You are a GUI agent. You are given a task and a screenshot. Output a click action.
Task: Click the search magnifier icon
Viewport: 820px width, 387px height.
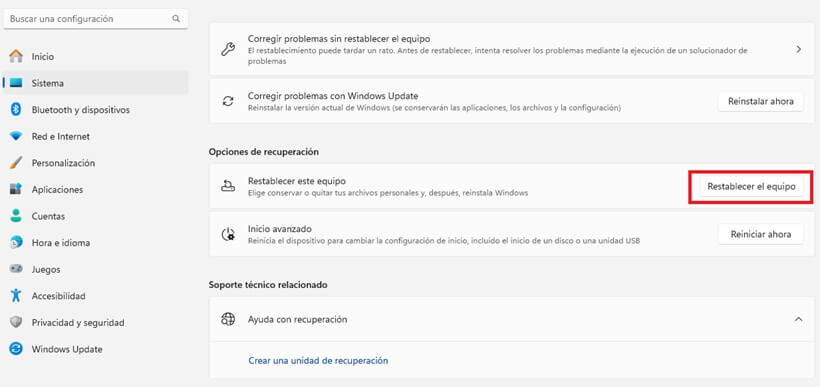coord(176,19)
